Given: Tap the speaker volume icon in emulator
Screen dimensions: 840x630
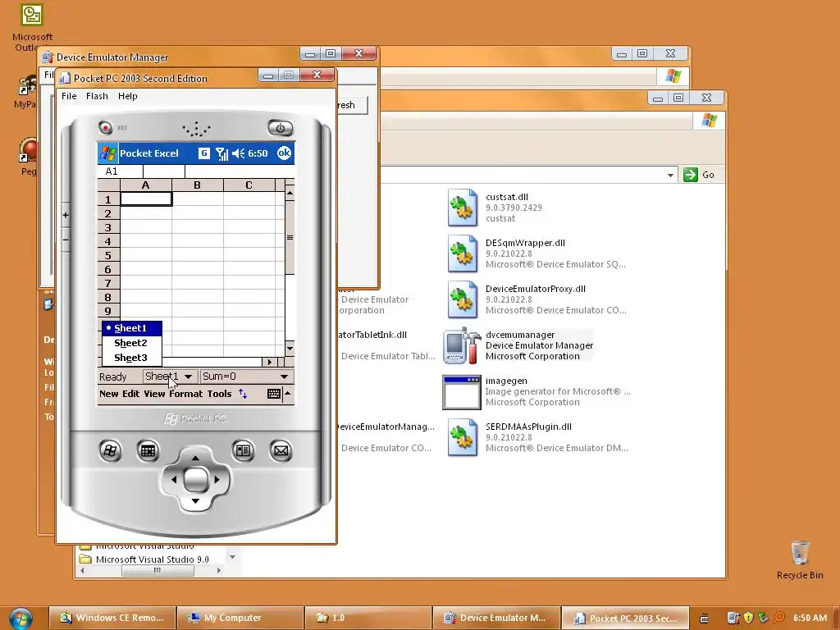Looking at the screenshot, I should [x=239, y=153].
